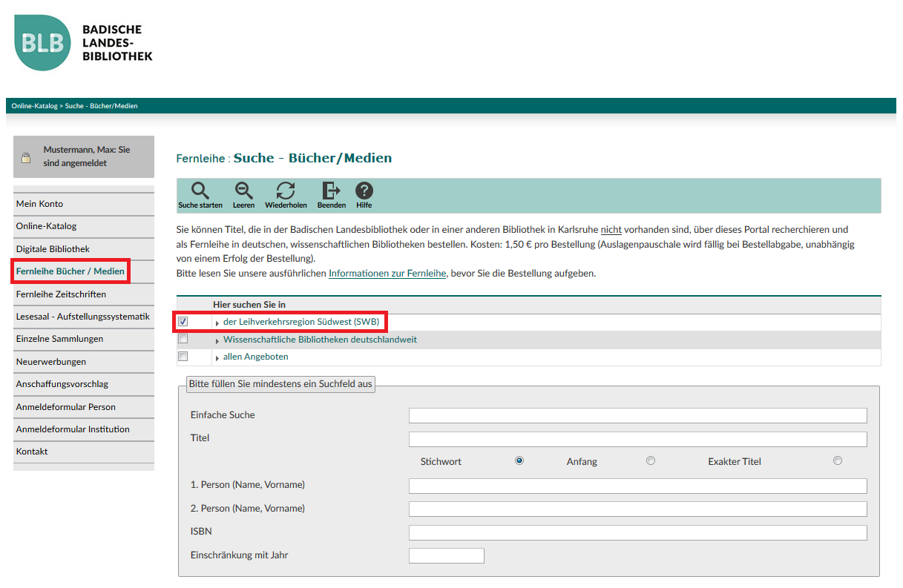903x588 pixels.
Task: Click Hier suchen Sie in header
Action: tap(249, 305)
